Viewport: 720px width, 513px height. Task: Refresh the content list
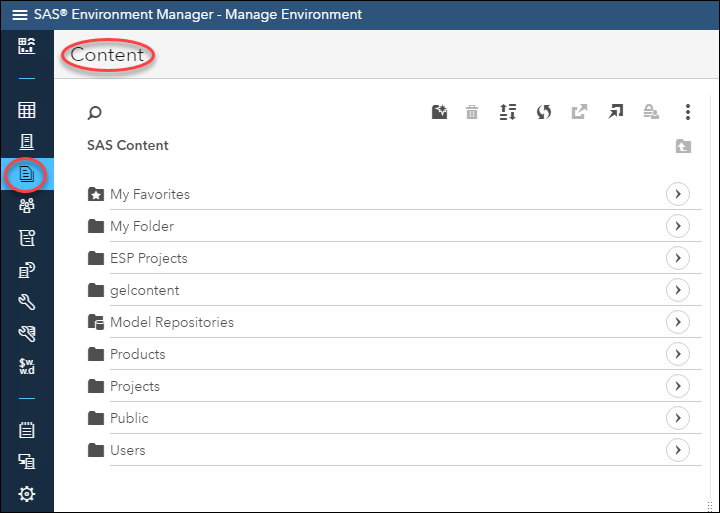(x=544, y=112)
